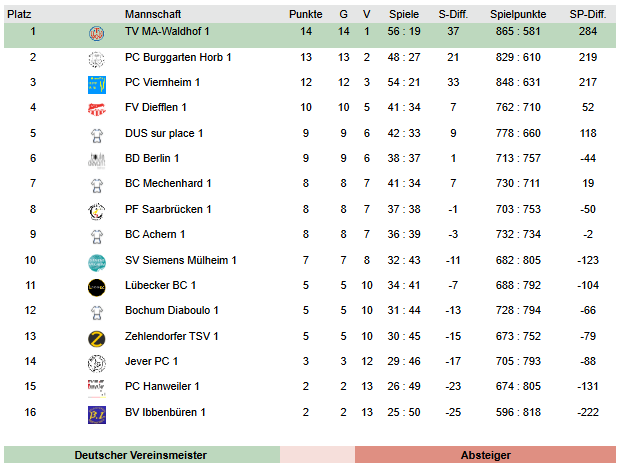Click the TV MA-Waldhof 1 club logo
Viewport: 627px width, 474px height.
(96, 33)
